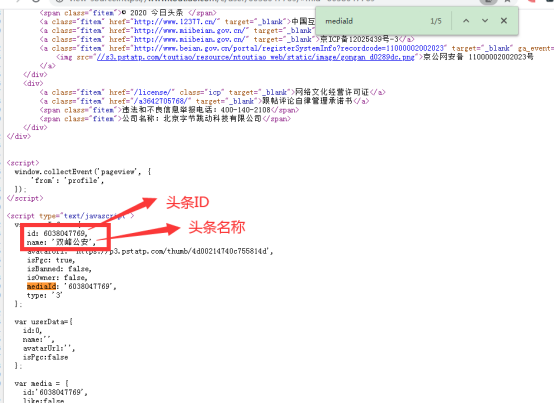The image size is (554, 404).
Task: Open the gongan_d0289dc.png image source link
Action: pos(255,57)
